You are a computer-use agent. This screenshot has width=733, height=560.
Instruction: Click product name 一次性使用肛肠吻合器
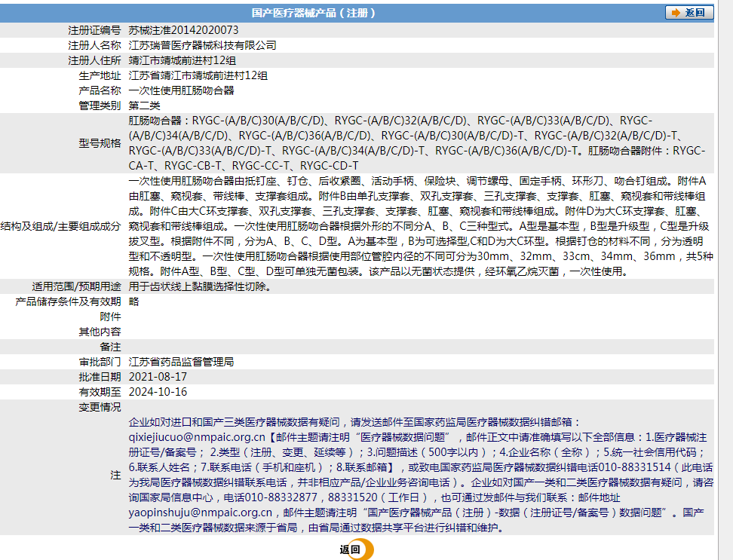coord(182,90)
